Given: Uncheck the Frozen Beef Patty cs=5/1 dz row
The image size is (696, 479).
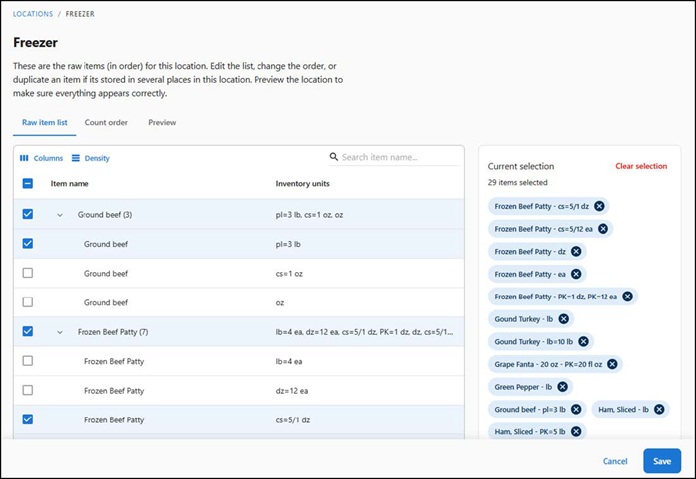Looking at the screenshot, I should pyautogui.click(x=28, y=419).
